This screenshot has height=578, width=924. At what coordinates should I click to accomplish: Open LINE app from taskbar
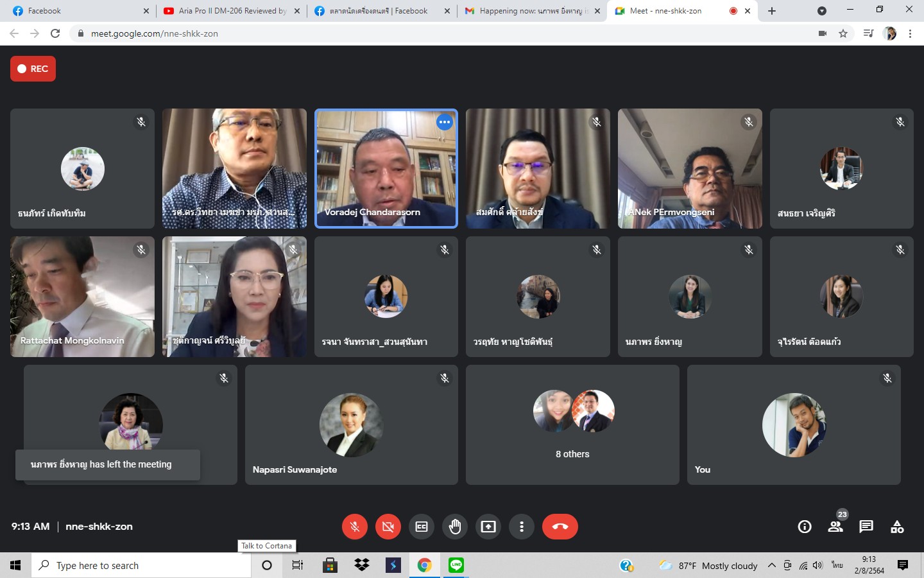click(x=456, y=565)
